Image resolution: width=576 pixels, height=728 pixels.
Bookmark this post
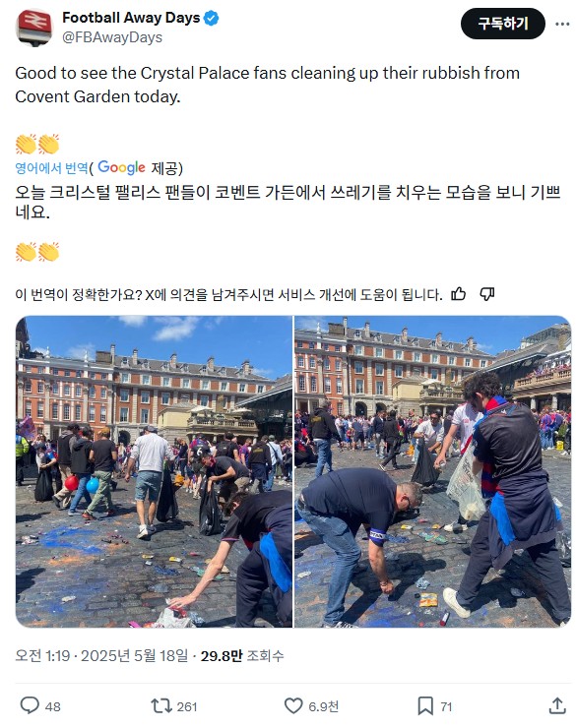[x=425, y=706]
